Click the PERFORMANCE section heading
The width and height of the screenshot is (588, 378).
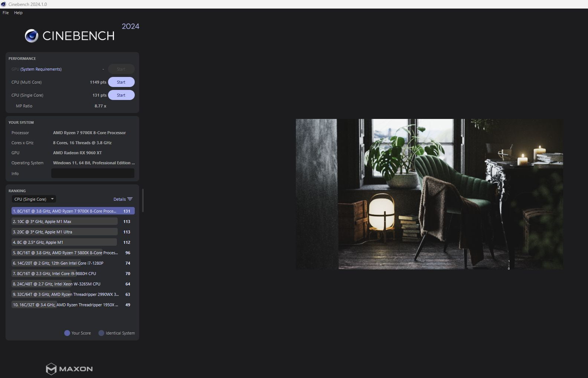22,59
